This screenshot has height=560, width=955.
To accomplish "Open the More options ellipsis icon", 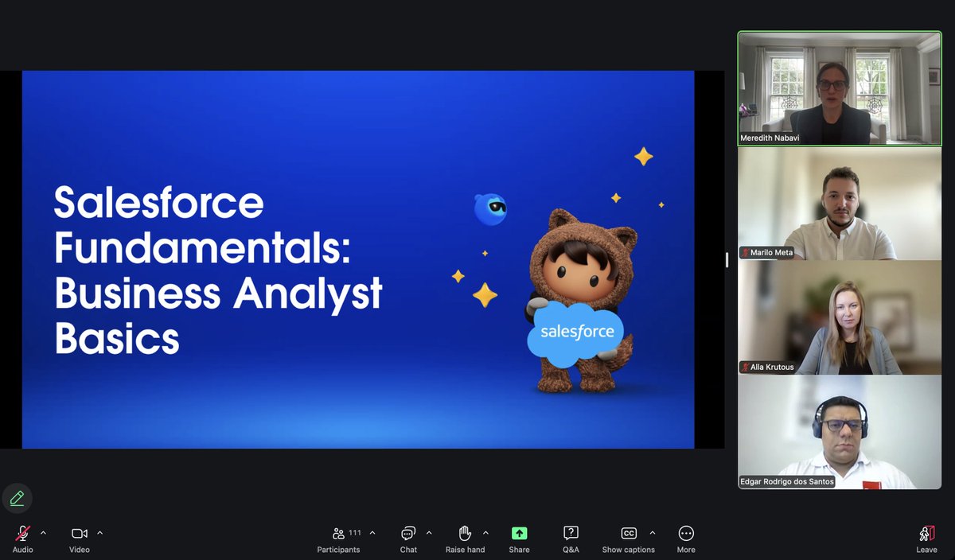I will pyautogui.click(x=686, y=533).
